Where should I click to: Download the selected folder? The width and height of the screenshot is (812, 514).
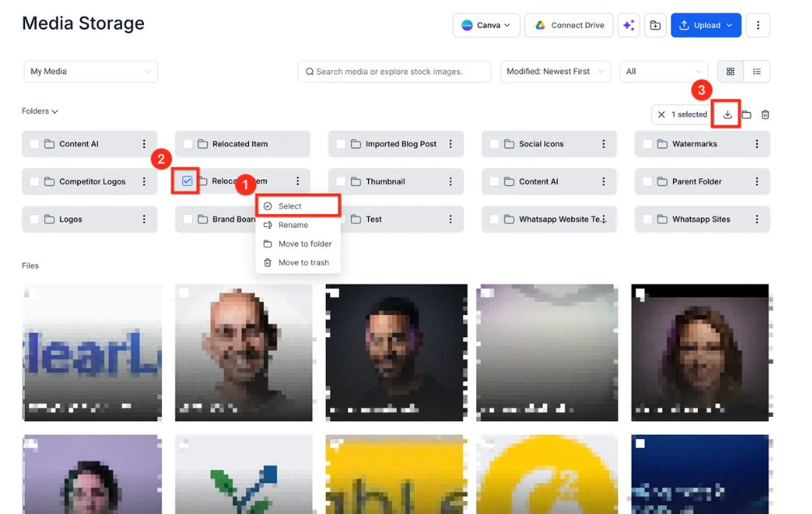(x=727, y=115)
